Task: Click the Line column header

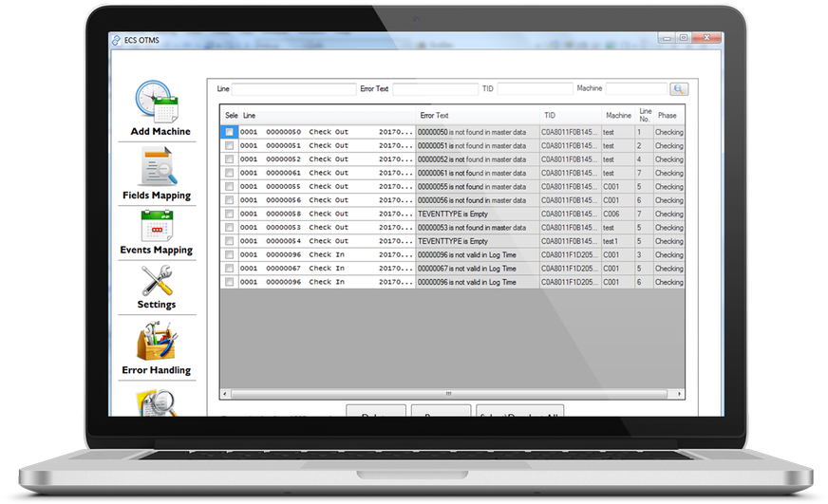Action: [328, 116]
